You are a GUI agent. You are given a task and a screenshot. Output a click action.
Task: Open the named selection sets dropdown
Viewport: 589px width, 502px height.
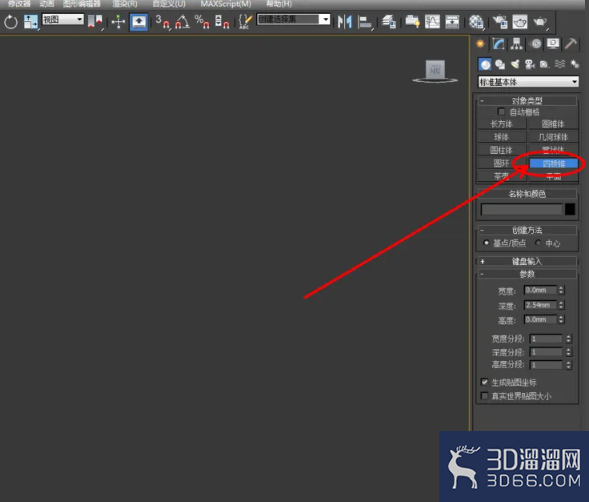coord(293,19)
